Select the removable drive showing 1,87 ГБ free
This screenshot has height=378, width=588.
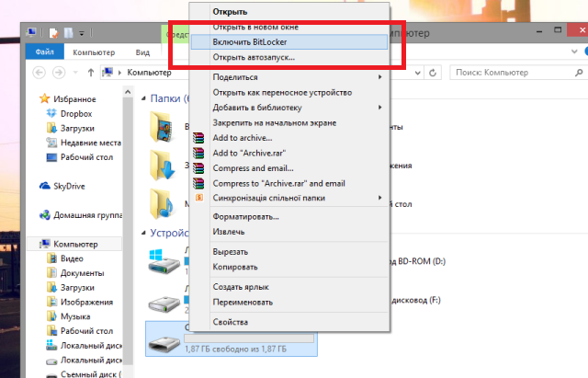232,338
